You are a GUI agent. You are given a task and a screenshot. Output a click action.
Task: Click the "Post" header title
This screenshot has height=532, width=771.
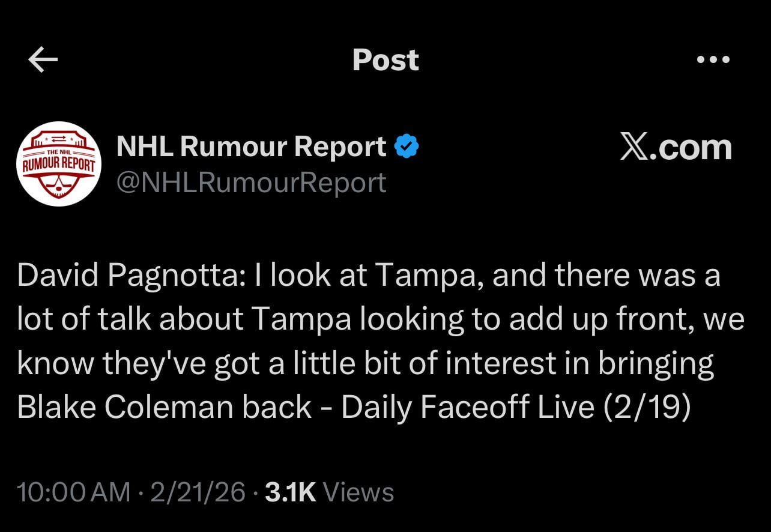pos(385,59)
